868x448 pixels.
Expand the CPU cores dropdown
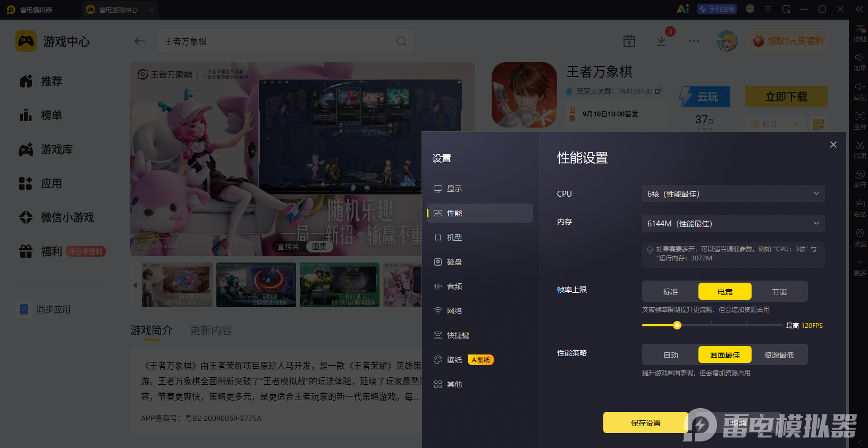pyautogui.click(x=733, y=194)
